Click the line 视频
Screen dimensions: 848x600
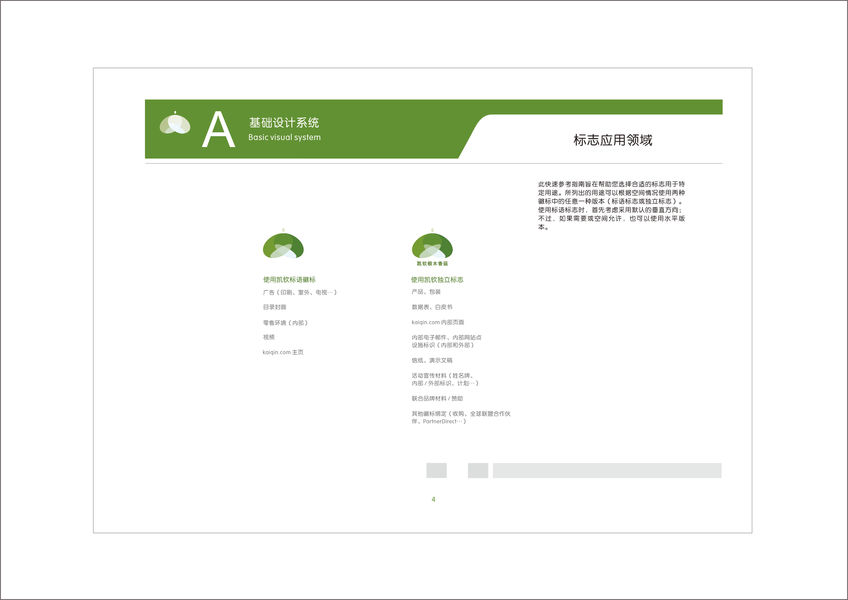(x=269, y=337)
